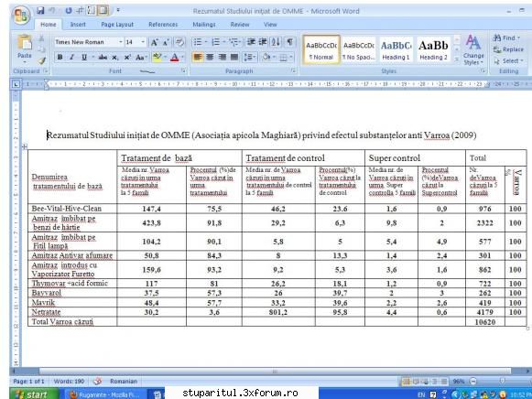Viewport: 532px width, 399px height.
Task: Click Romanian language in status bar
Action: 124,382
